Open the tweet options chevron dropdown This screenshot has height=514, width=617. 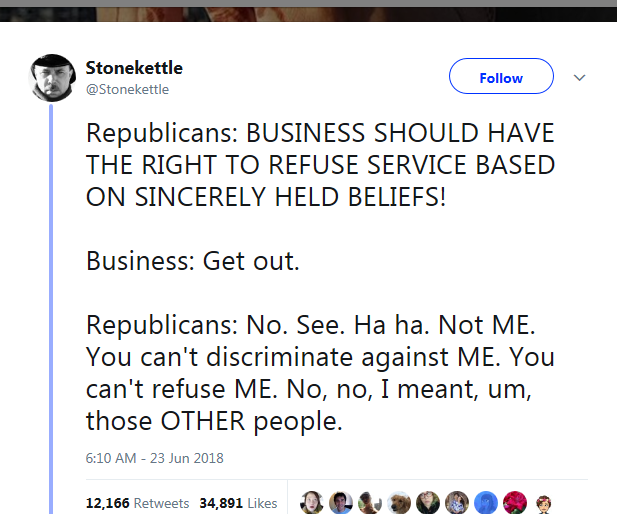pyautogui.click(x=578, y=78)
